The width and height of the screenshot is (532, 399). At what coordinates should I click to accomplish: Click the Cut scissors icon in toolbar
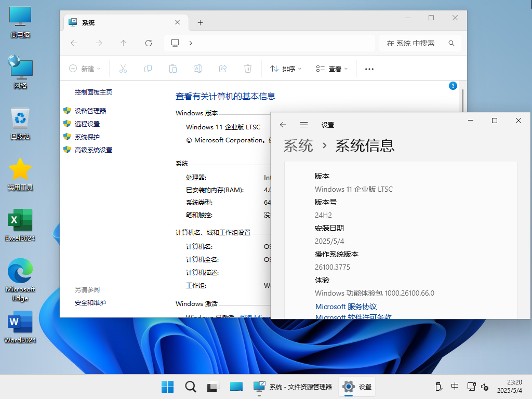coord(123,69)
